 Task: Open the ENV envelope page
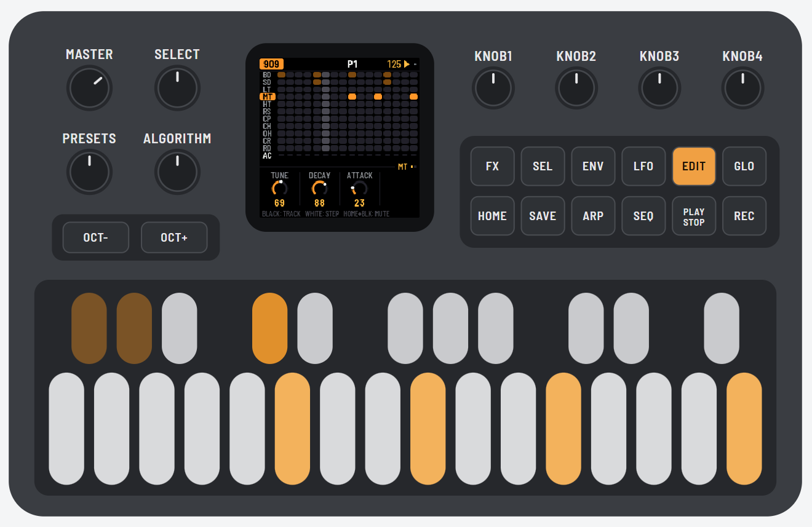(593, 166)
